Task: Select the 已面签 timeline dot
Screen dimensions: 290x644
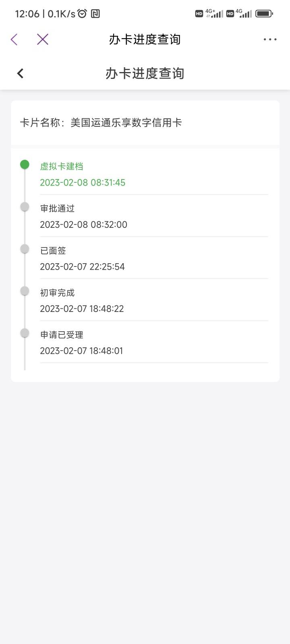Action: tap(25, 249)
